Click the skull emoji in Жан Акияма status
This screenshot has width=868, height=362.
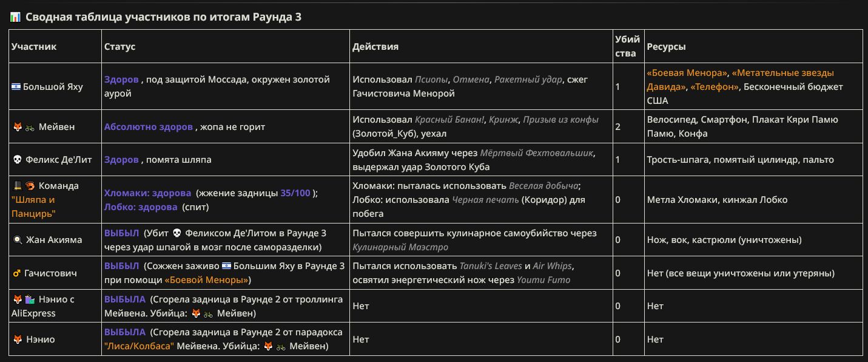click(177, 233)
